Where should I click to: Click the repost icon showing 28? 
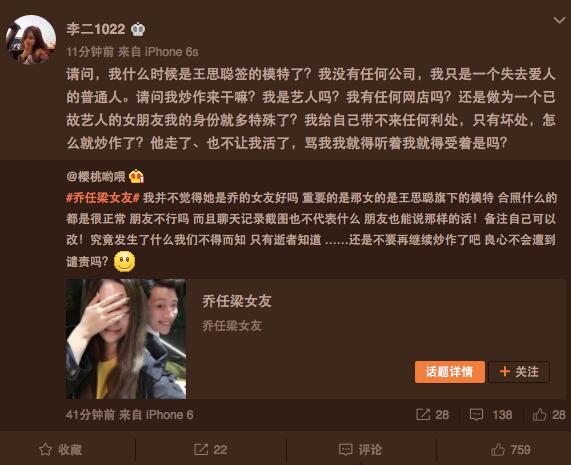pyautogui.click(x=433, y=414)
